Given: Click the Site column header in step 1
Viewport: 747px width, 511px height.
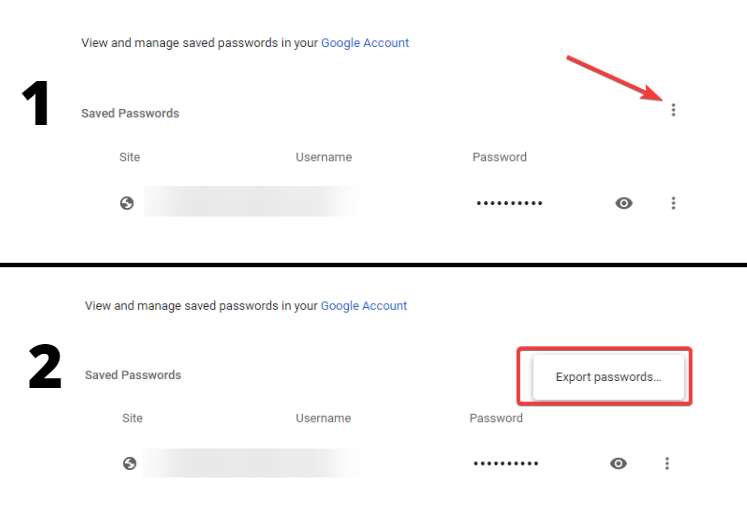Looking at the screenshot, I should coord(130,157).
